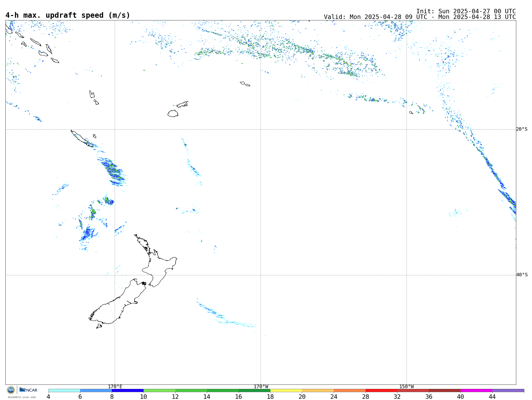Pick the yellow 18–20 colorbar swatch

click(286, 390)
